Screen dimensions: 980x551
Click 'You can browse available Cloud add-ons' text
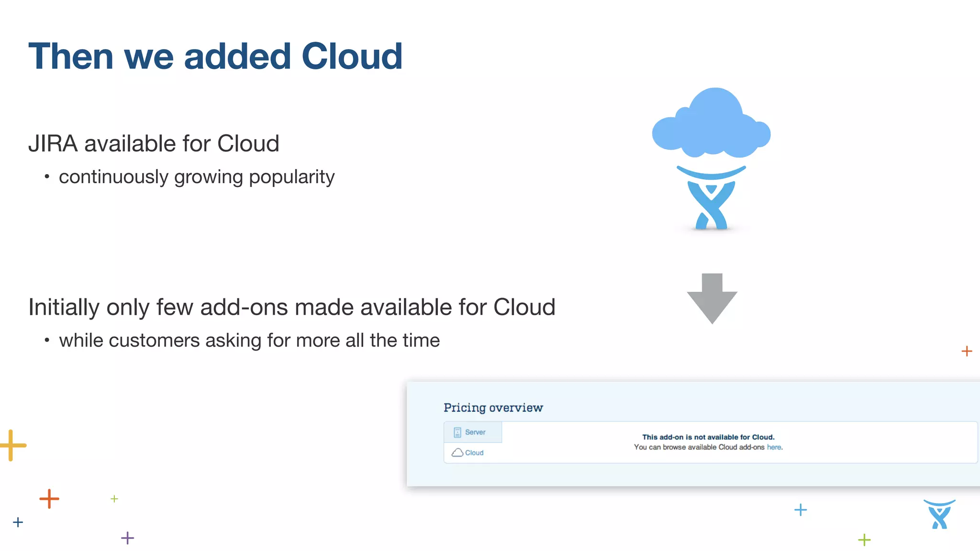point(699,447)
